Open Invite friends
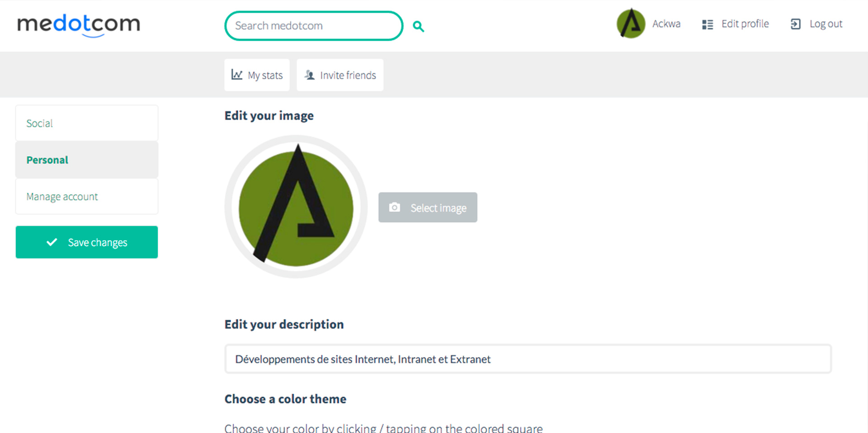The height and width of the screenshot is (433, 868). point(340,75)
